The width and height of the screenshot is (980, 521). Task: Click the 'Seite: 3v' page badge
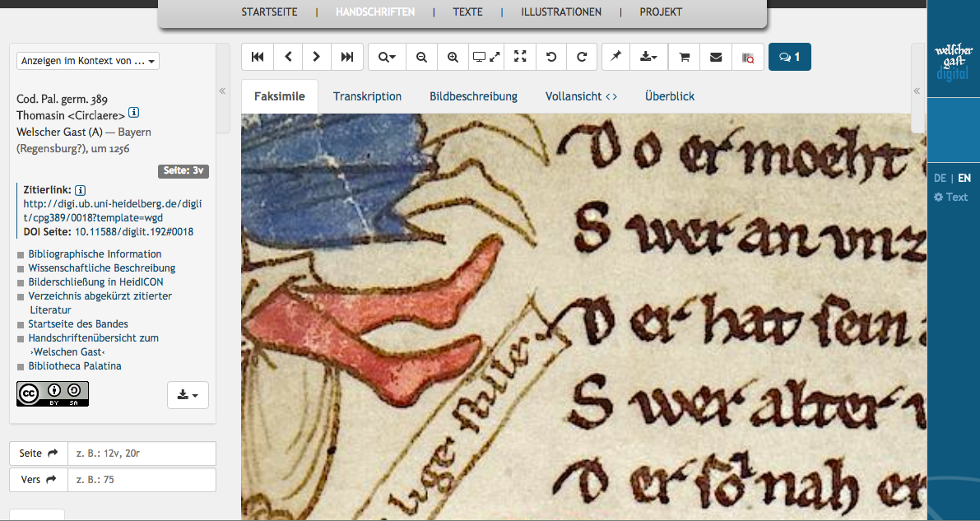click(x=183, y=171)
